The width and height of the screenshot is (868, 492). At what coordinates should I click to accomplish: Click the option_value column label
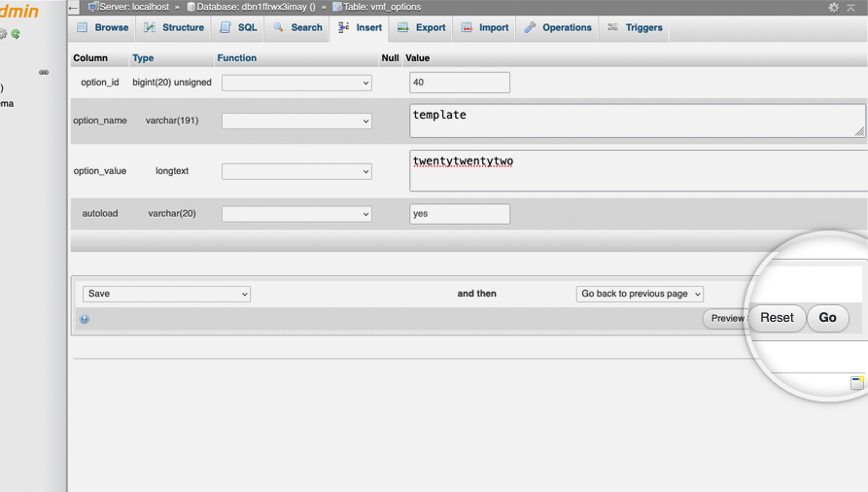click(x=100, y=171)
